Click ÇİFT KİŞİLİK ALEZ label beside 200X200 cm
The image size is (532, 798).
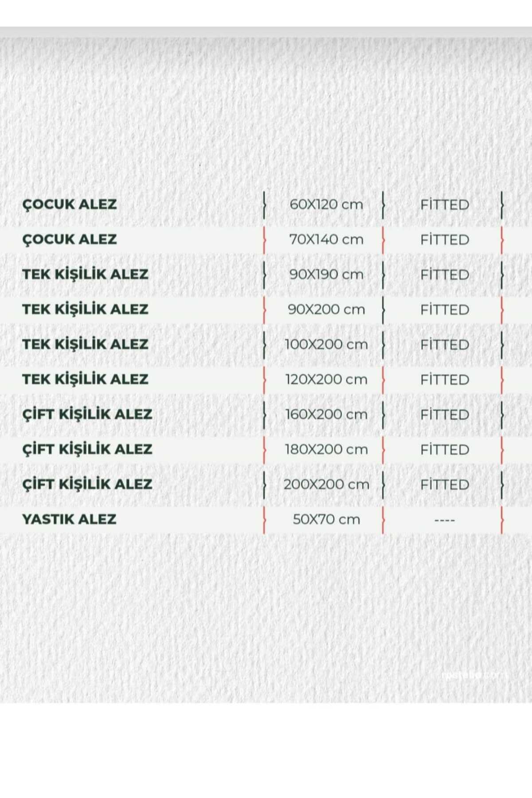tap(87, 484)
